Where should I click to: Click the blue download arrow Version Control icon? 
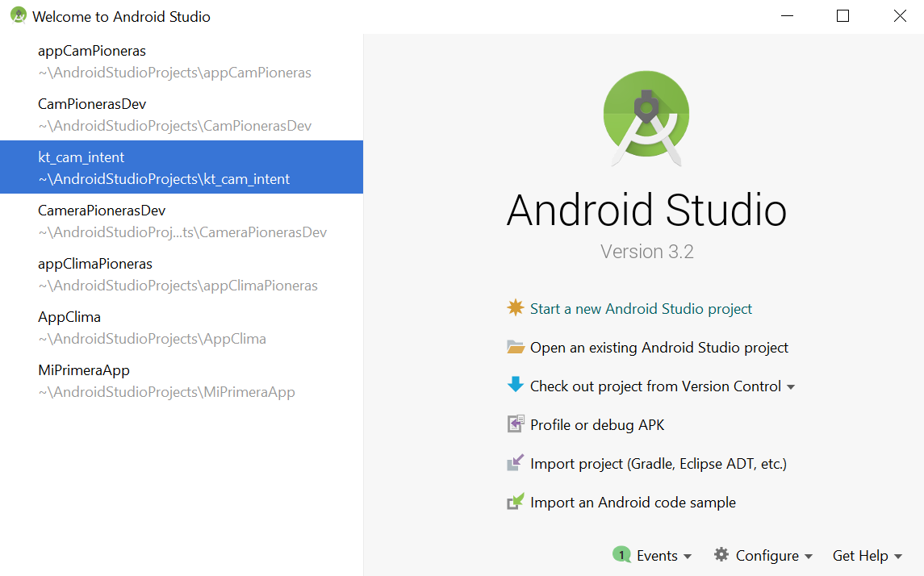[x=515, y=385]
